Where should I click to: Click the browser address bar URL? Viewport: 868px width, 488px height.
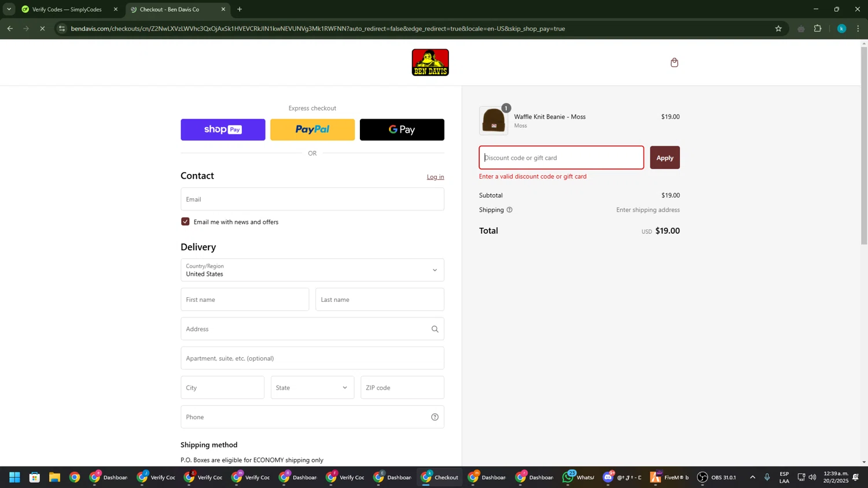(x=318, y=28)
